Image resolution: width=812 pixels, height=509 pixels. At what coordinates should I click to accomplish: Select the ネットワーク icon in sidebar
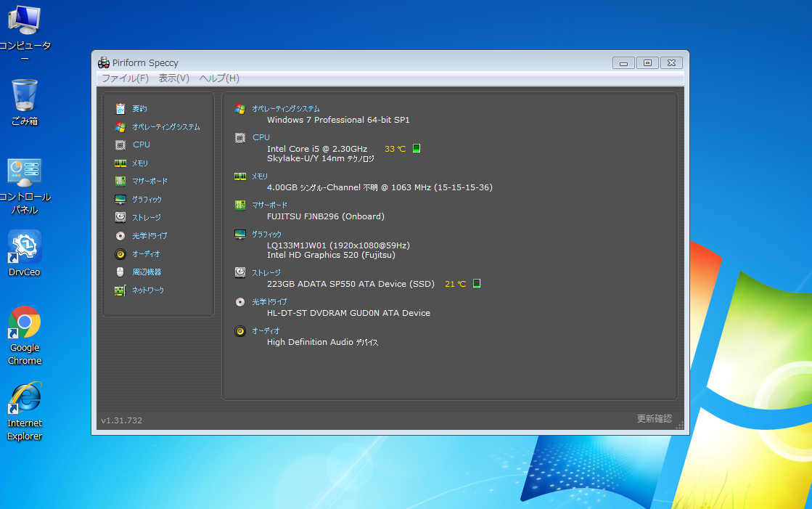[120, 290]
